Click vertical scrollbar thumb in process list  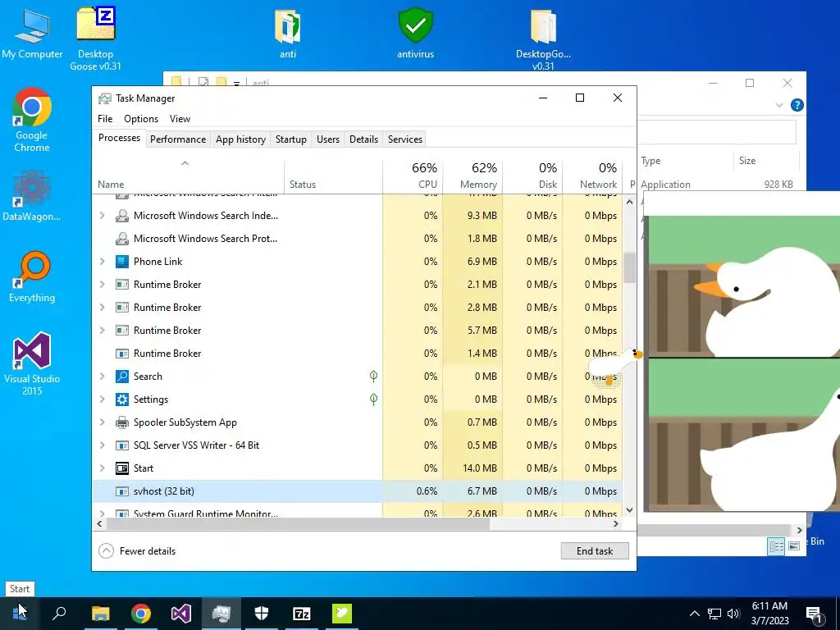(x=629, y=268)
